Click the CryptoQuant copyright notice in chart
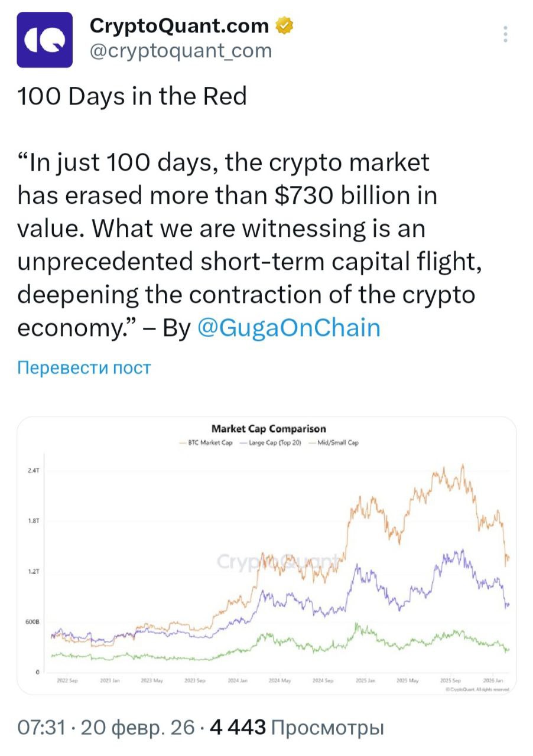Viewport: 533px width, 756px height. coord(476,689)
